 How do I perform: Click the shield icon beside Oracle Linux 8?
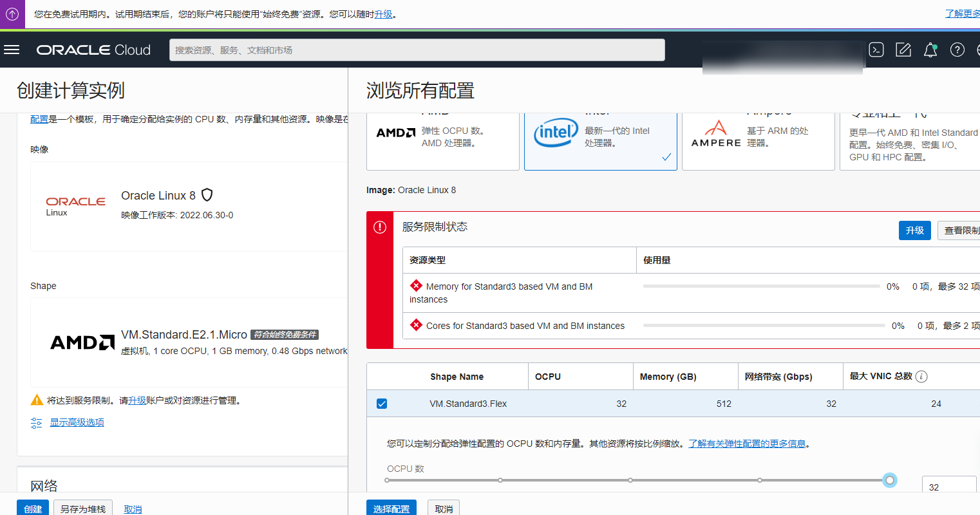point(207,195)
